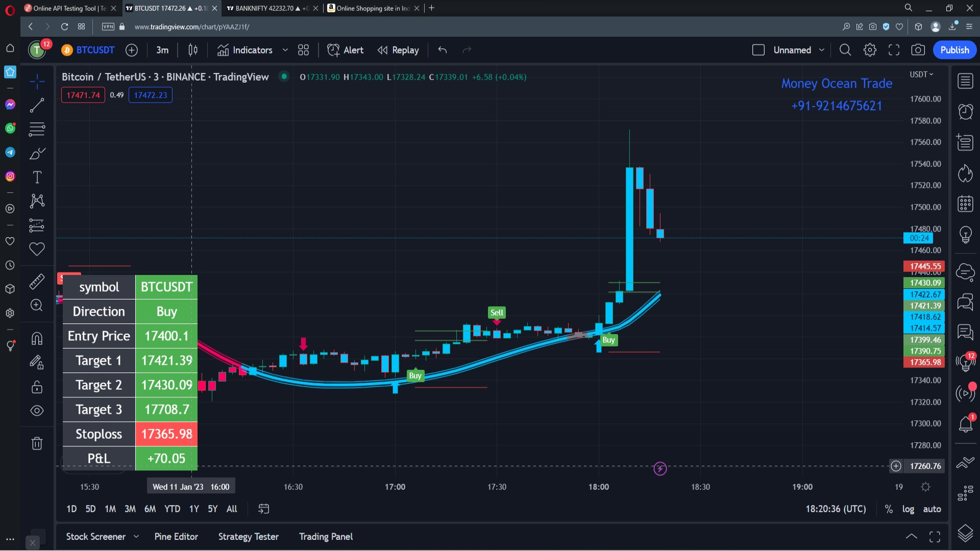
Task: Open the 18:20:36 (UTC) timezone menu
Action: pos(836,509)
